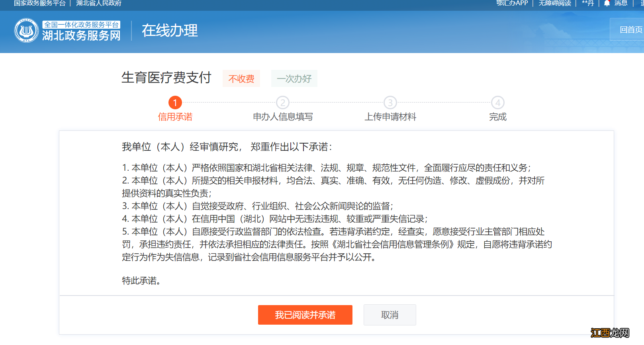Viewport: 644px width, 345px height.
Task: Open 消息 messages link
Action: point(621,3)
